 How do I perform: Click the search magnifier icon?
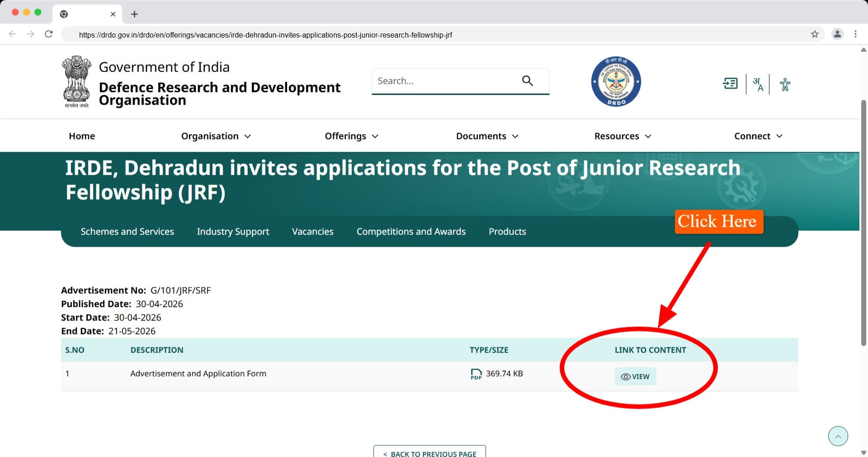pos(527,81)
